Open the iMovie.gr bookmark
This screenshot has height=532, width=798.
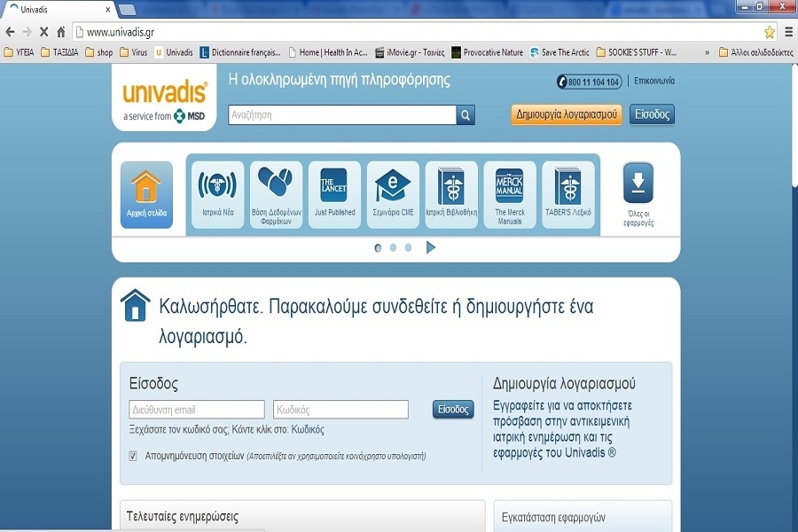click(x=410, y=52)
